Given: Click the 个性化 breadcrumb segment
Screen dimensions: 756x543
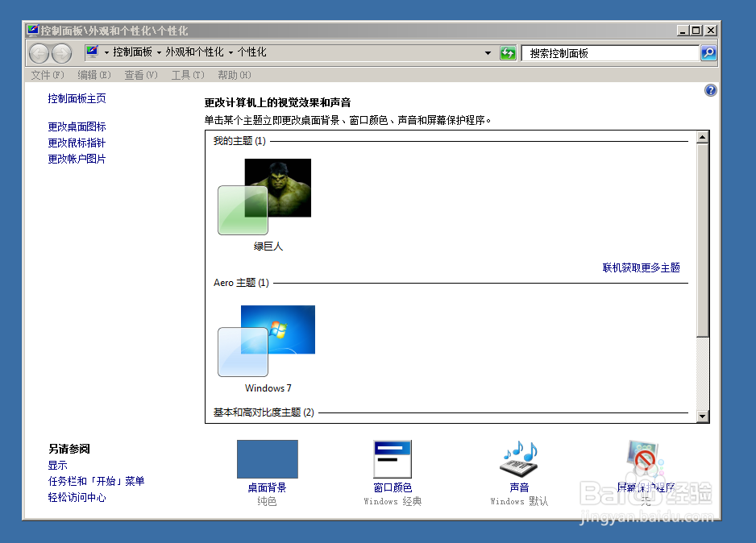Looking at the screenshot, I should tap(251, 52).
